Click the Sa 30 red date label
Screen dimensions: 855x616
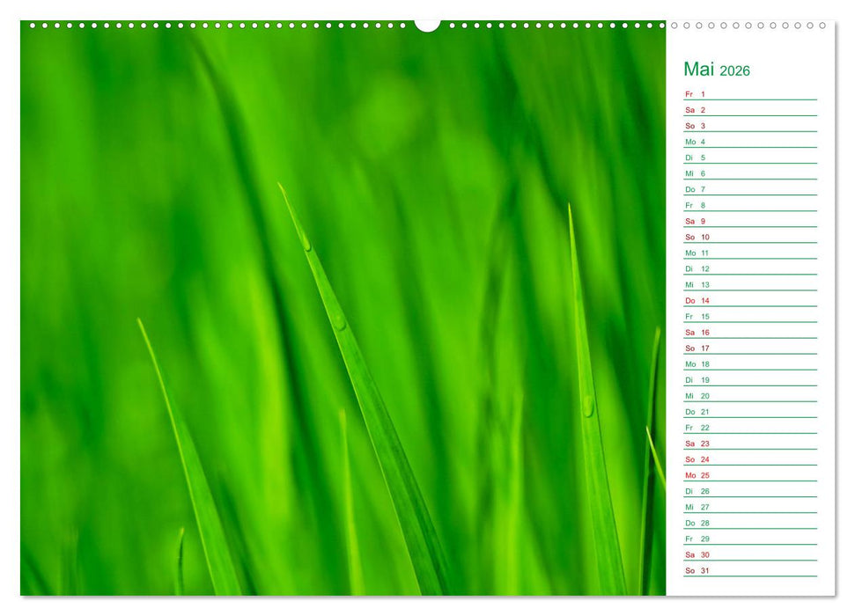(x=696, y=554)
